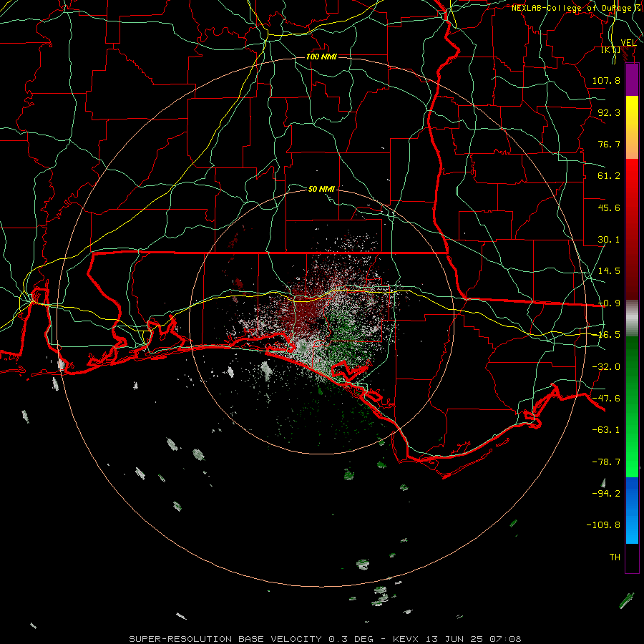Click the gray near-zero segment of the color bar
The width and height of the screenshot is (644, 644).
632,318
